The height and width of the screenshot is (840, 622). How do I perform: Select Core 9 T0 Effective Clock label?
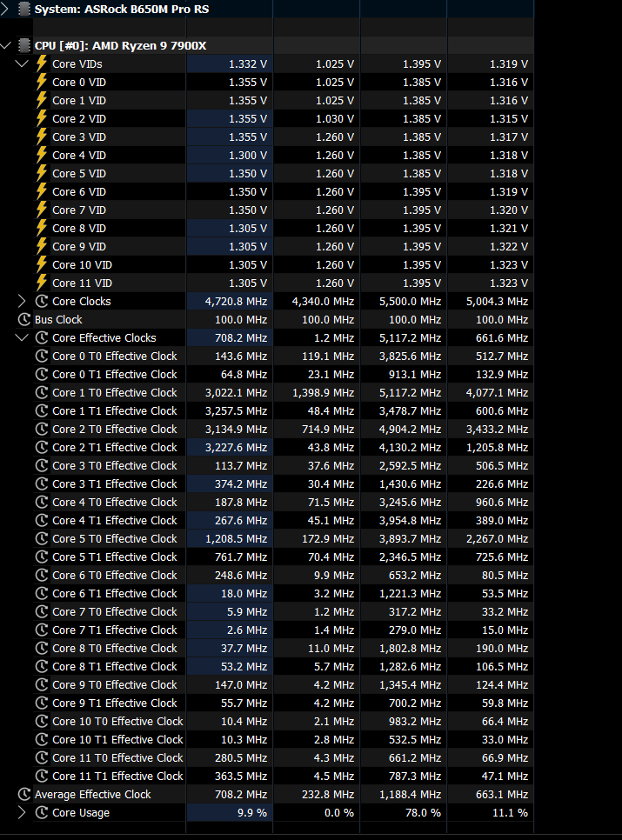click(x=115, y=684)
